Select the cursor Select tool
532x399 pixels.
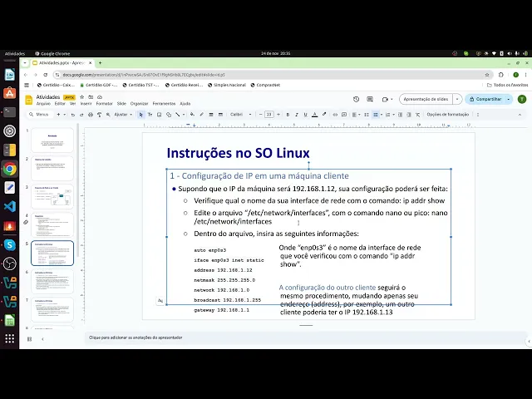click(x=140, y=115)
